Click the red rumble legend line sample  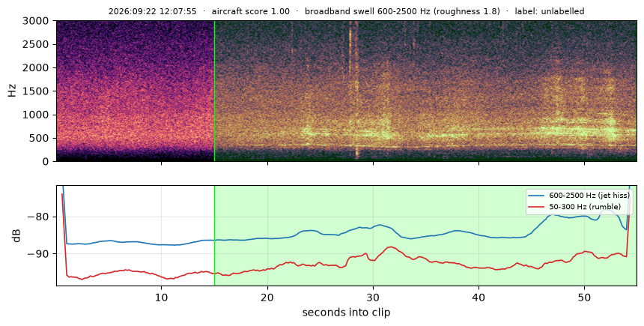[x=538, y=207]
